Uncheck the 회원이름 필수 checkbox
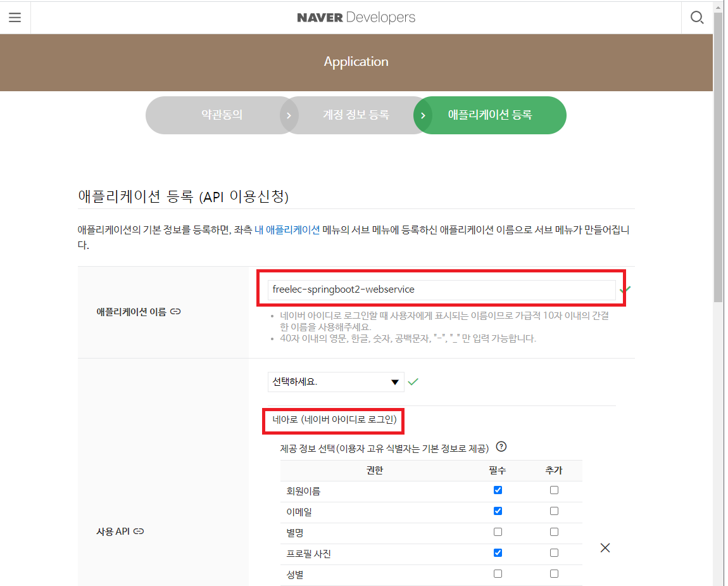 [x=498, y=490]
